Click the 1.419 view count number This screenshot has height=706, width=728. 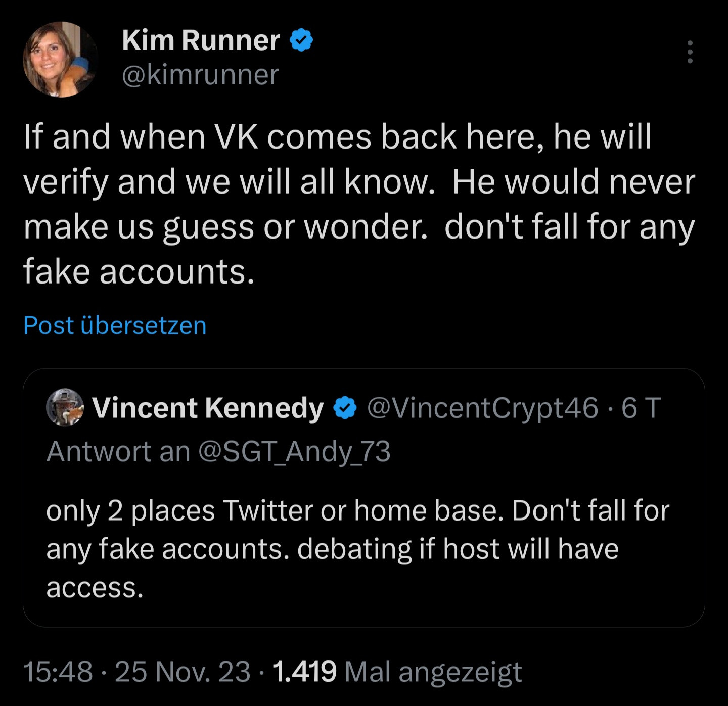coord(304,672)
